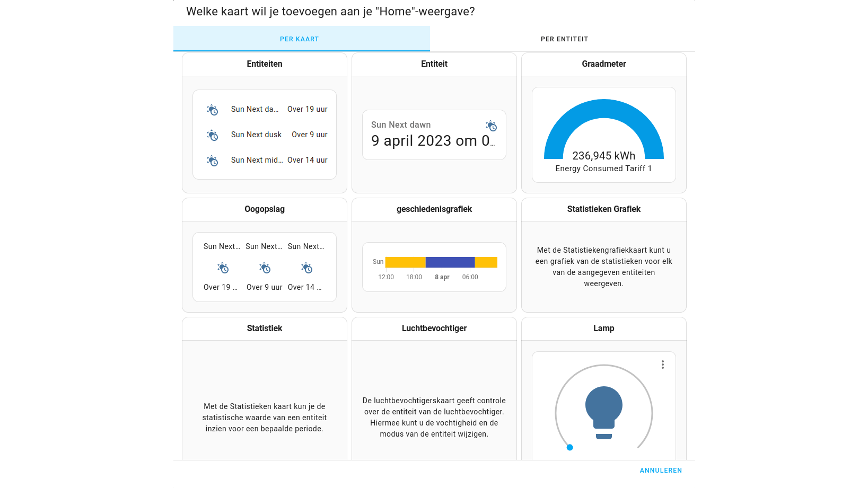Pick the Oogopslag card heading

(265, 209)
